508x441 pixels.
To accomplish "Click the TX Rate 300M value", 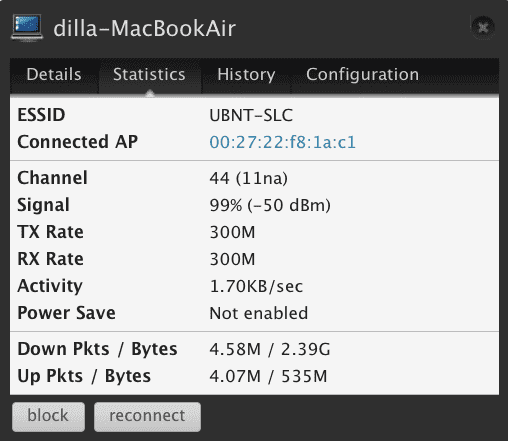I will 232,232.
